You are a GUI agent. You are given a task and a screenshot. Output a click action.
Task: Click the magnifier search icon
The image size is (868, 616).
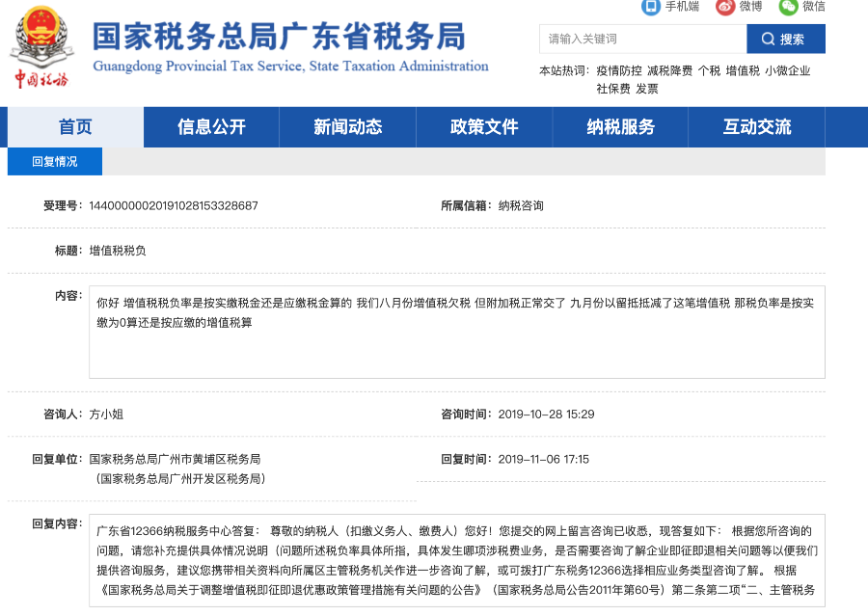pos(768,39)
